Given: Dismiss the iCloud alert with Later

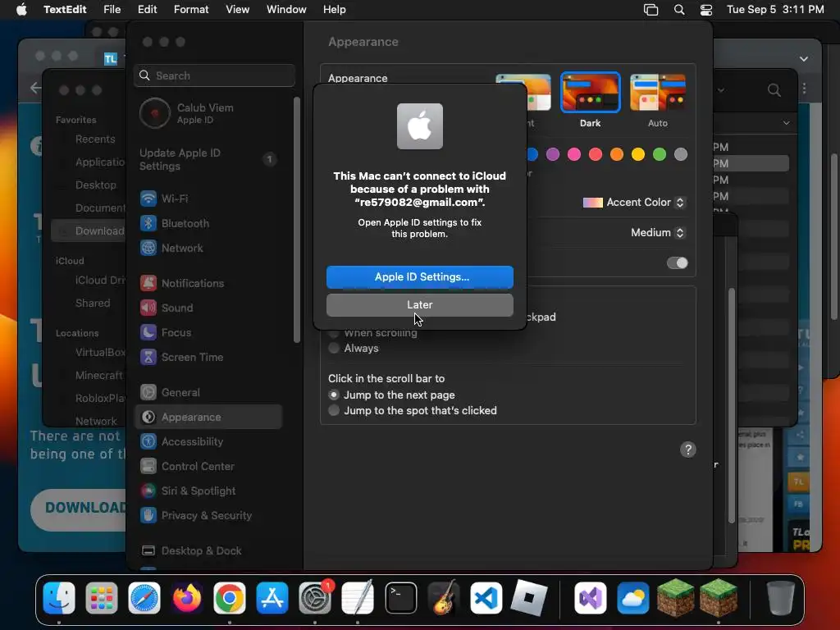Looking at the screenshot, I should [420, 305].
